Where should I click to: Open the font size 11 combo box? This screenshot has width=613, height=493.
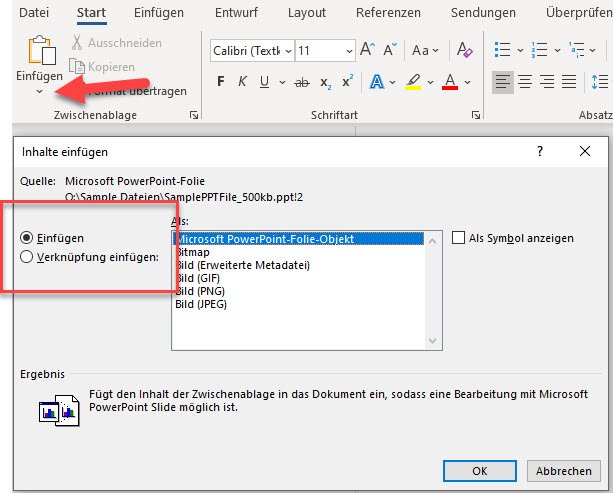pos(325,51)
